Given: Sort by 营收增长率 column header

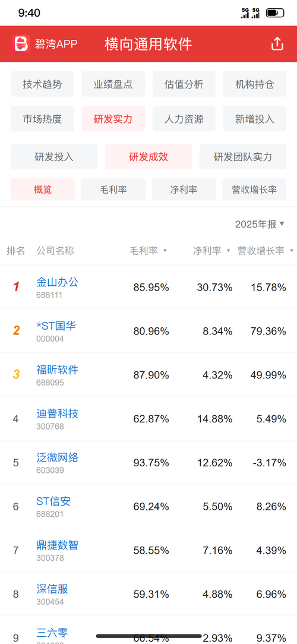Looking at the screenshot, I should (x=266, y=251).
